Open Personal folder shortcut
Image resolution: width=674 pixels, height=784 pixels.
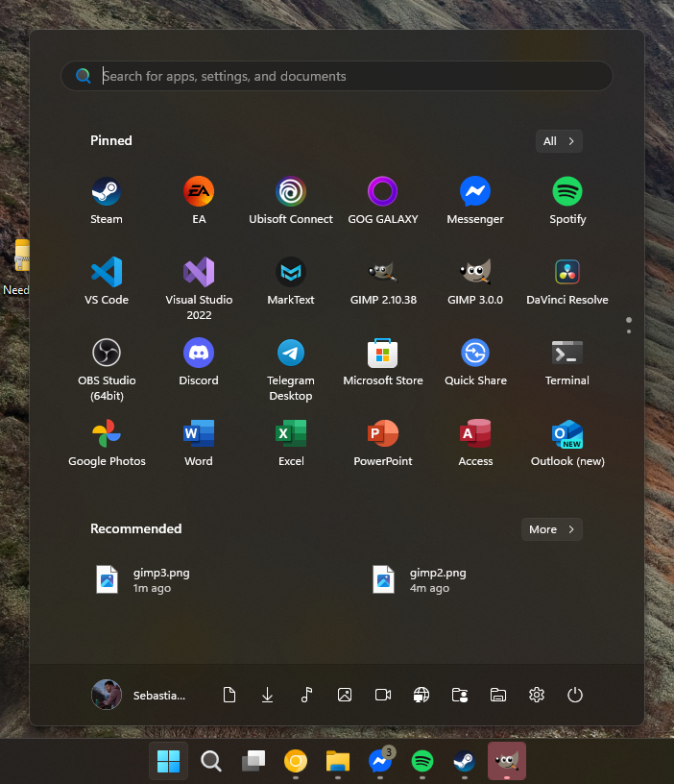460,695
